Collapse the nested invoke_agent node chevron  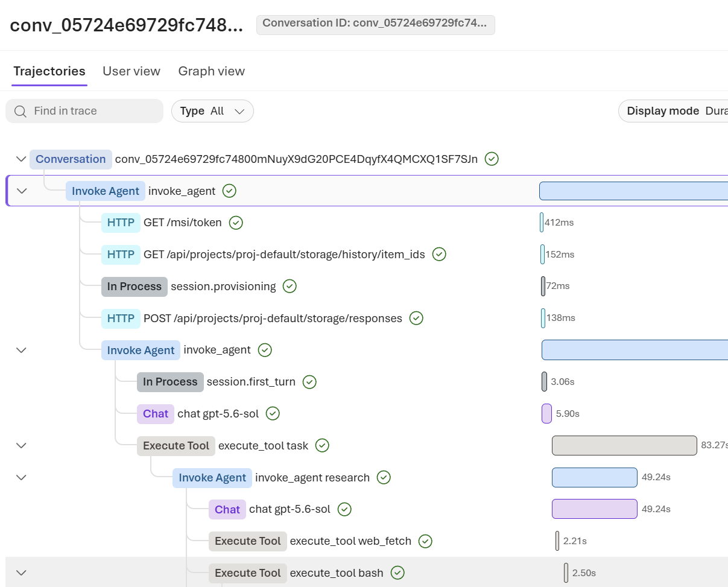(22, 350)
